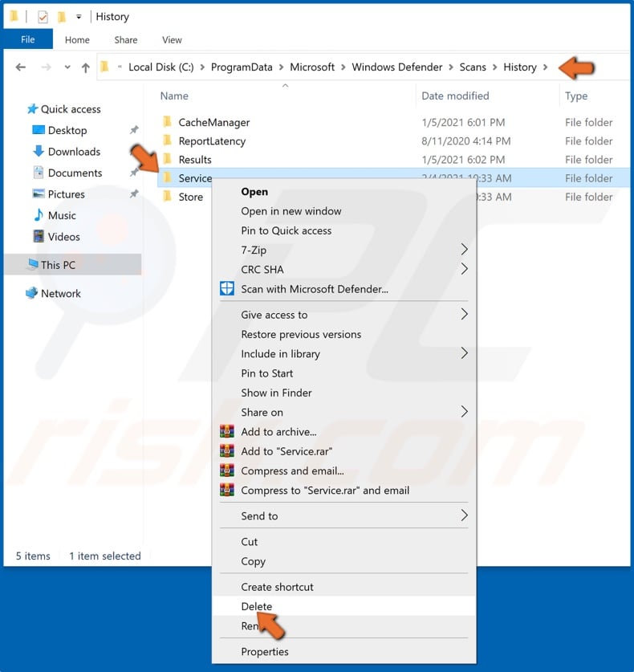This screenshot has height=672, width=634.
Task: Click Local Disk (C:) in address bar
Action: (x=161, y=67)
